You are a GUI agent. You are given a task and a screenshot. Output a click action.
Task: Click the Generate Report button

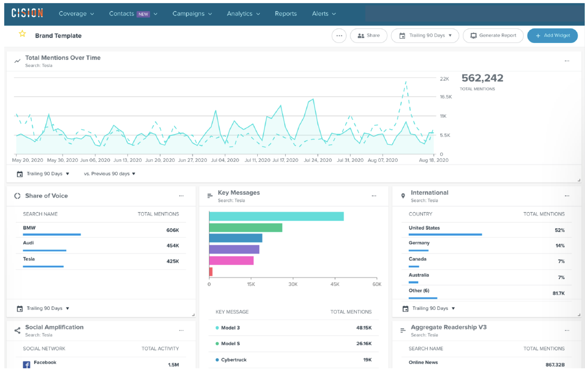493,36
